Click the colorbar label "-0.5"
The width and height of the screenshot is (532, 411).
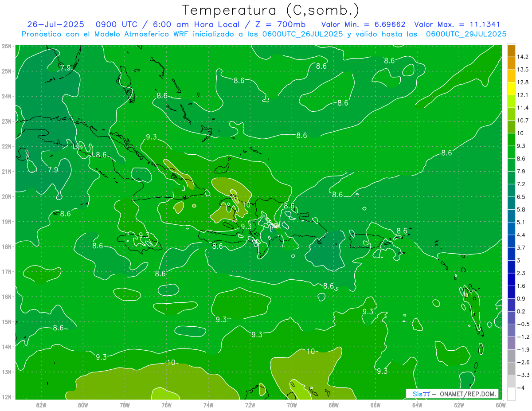tap(523, 324)
